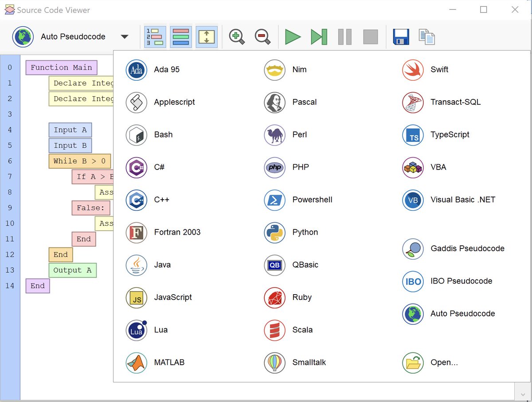Pick the Python snake icon
Image resolution: width=532 pixels, height=402 pixels.
coord(274,233)
